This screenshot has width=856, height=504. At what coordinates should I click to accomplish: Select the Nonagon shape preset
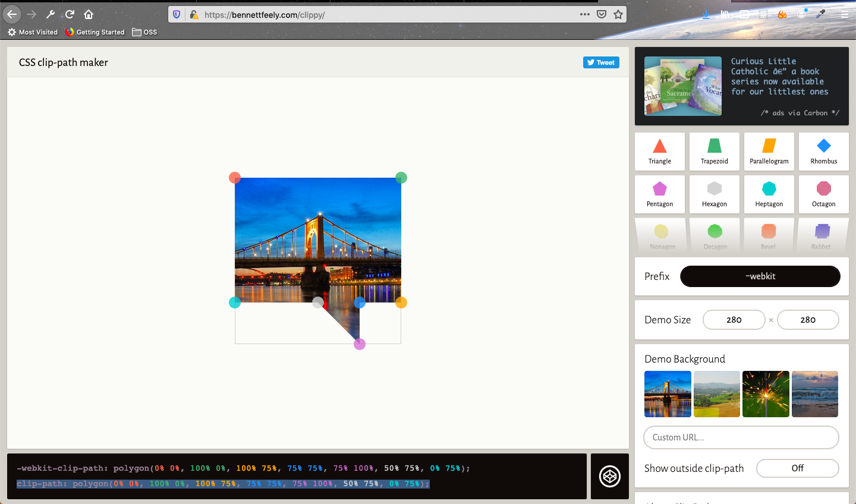[661, 236]
